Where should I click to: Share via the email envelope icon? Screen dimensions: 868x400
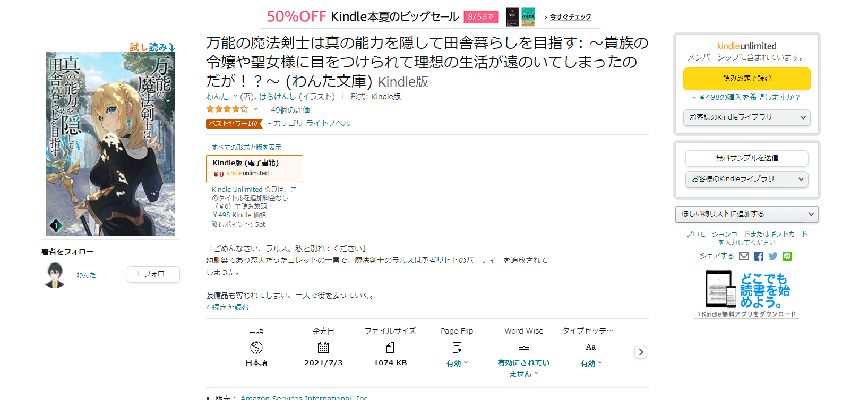pos(744,257)
